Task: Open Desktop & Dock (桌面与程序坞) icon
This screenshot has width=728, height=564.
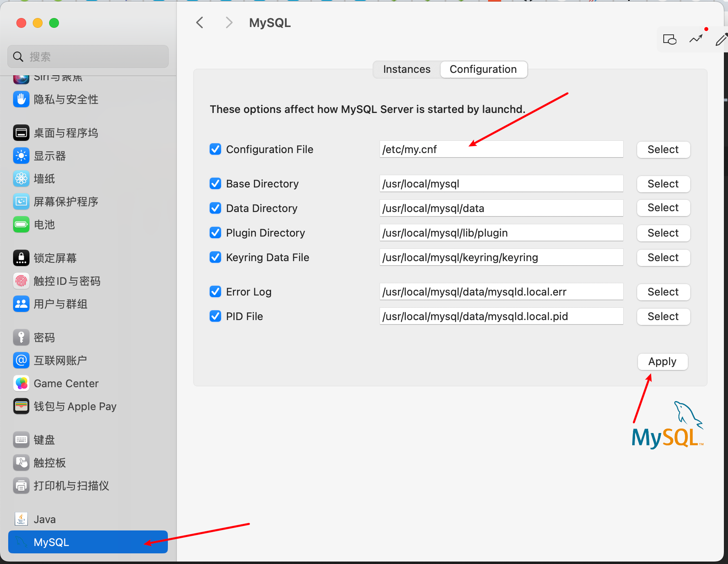Action: tap(21, 133)
